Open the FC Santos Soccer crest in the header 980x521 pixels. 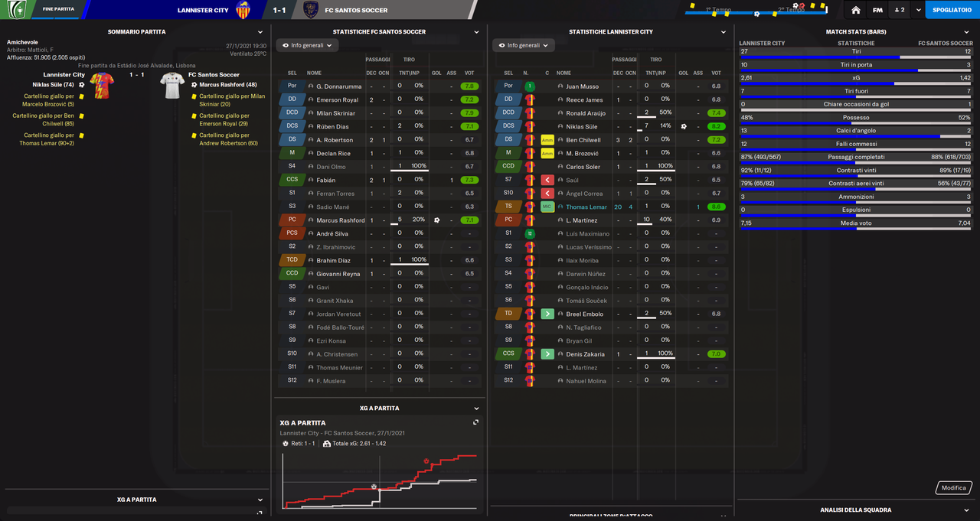click(311, 10)
